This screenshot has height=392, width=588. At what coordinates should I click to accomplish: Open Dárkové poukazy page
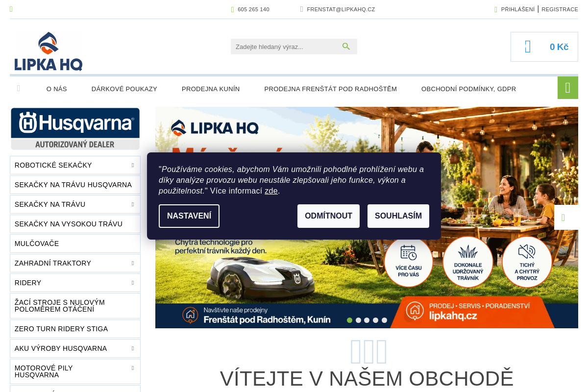coord(124,89)
